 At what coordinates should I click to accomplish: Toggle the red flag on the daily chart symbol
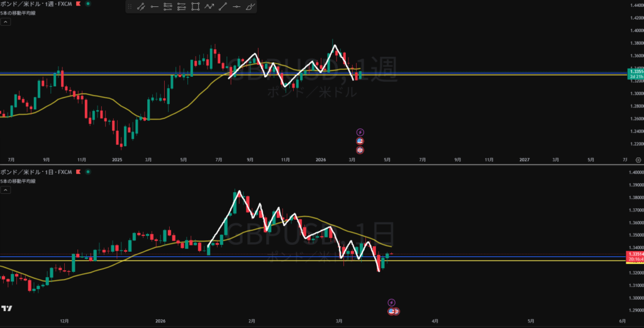(x=78, y=171)
